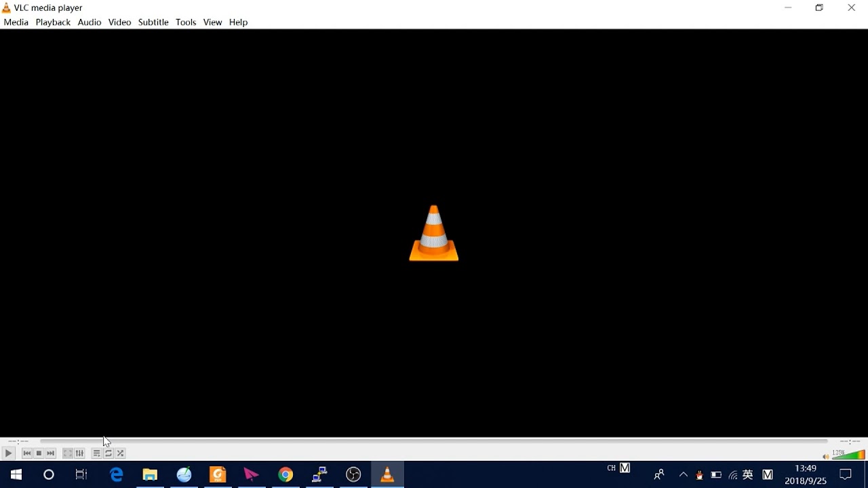Open the Subtitle menu
Viewport: 868px width, 488px height.
[x=153, y=22]
